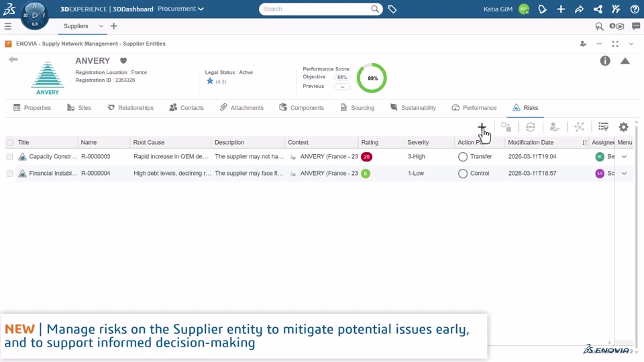Open the tools icon in the top bar
644x362 pixels.
point(616,9)
